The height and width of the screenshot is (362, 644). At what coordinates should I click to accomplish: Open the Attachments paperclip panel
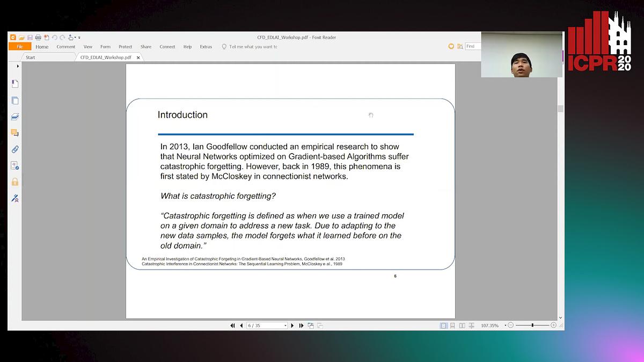[x=14, y=149]
